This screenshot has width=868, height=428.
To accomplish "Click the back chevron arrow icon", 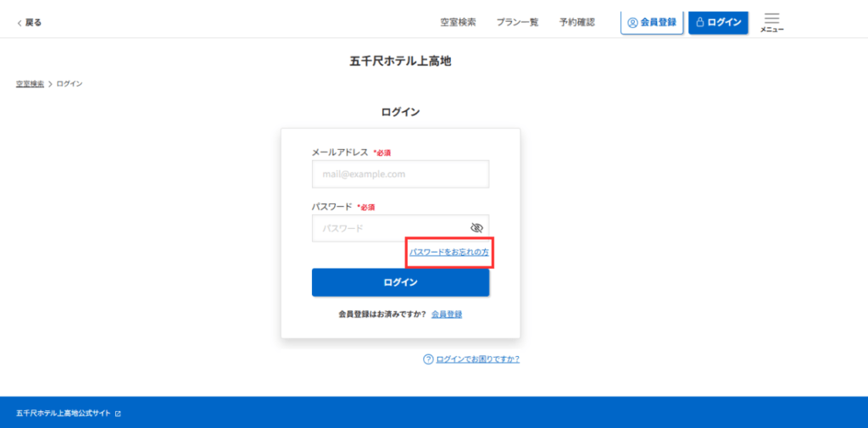I will pos(19,23).
